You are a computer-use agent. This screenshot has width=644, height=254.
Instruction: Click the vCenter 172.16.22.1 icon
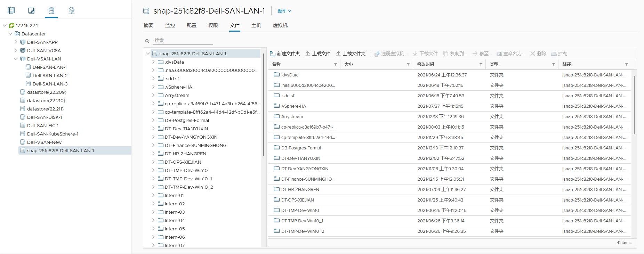tap(11, 25)
